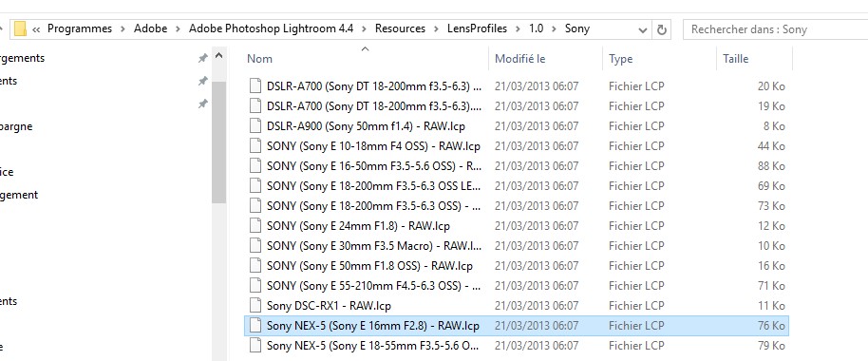868x361 pixels.
Task: Expand the chevron after LensProfiles breadcrumb
Action: pos(519,29)
